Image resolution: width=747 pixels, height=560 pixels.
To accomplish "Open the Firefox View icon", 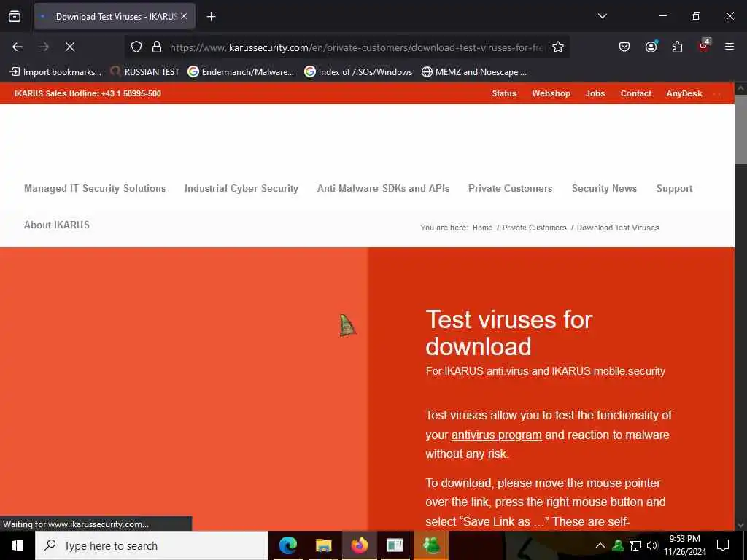I will [x=15, y=17].
